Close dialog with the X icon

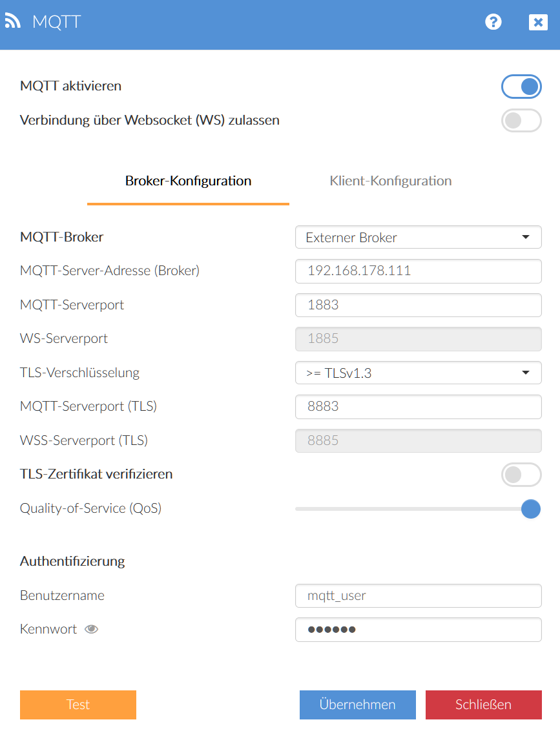coord(537,22)
